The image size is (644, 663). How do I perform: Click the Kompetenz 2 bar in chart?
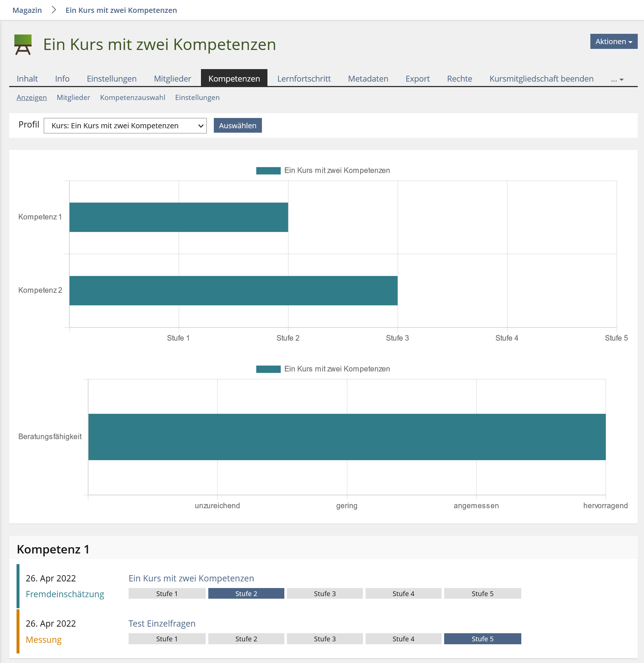233,291
